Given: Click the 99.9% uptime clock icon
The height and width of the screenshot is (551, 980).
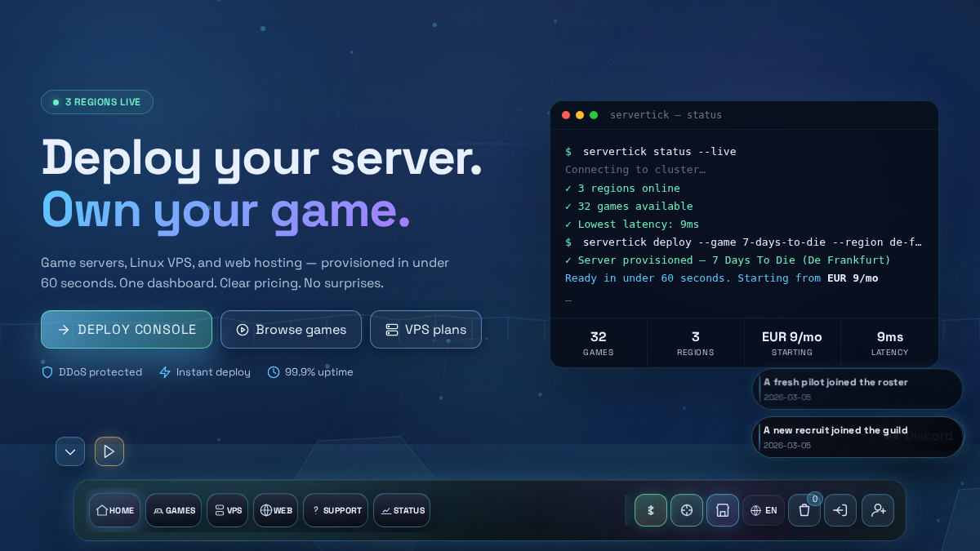Looking at the screenshot, I should (274, 372).
